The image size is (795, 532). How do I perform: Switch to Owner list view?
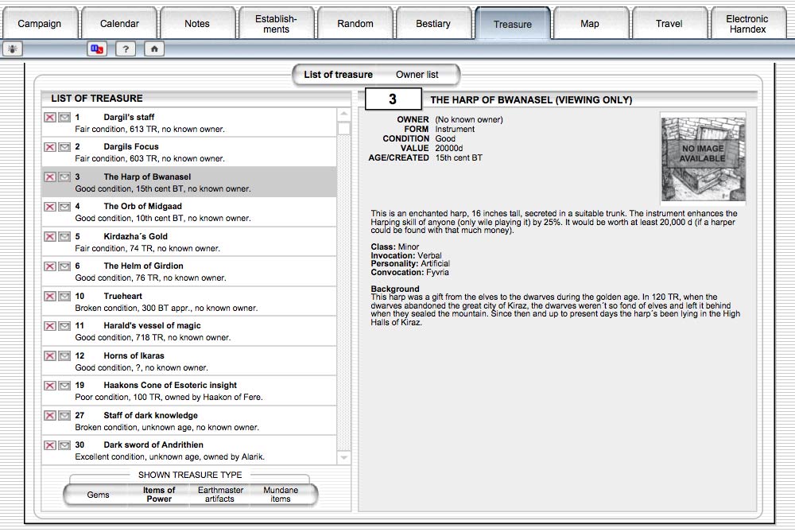point(417,75)
